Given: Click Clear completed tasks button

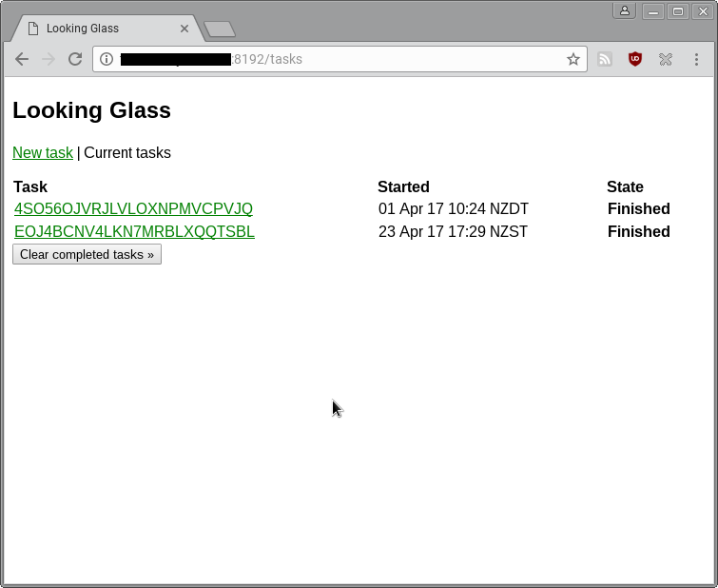Looking at the screenshot, I should (x=87, y=254).
